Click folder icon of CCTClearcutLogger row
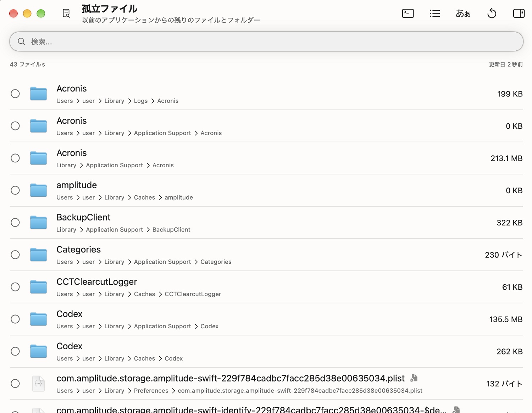The height and width of the screenshot is (413, 532). [38, 287]
